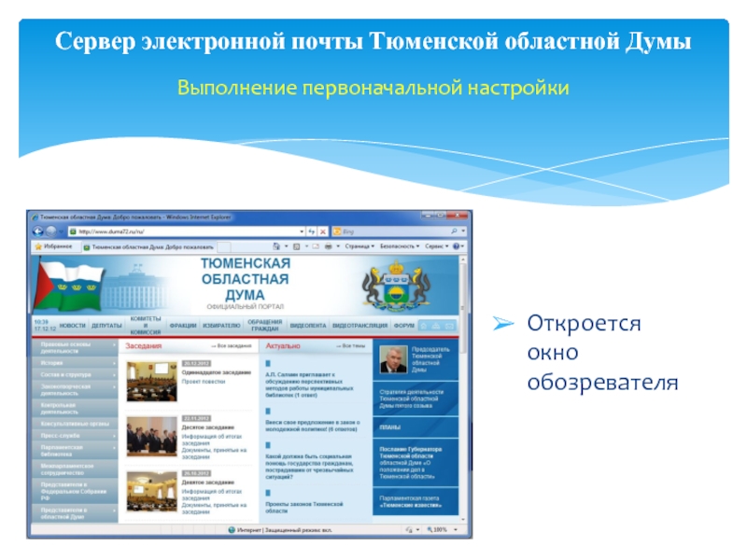Click the red Stop X beside the address bar
This screenshot has height=560, width=747.
click(323, 231)
